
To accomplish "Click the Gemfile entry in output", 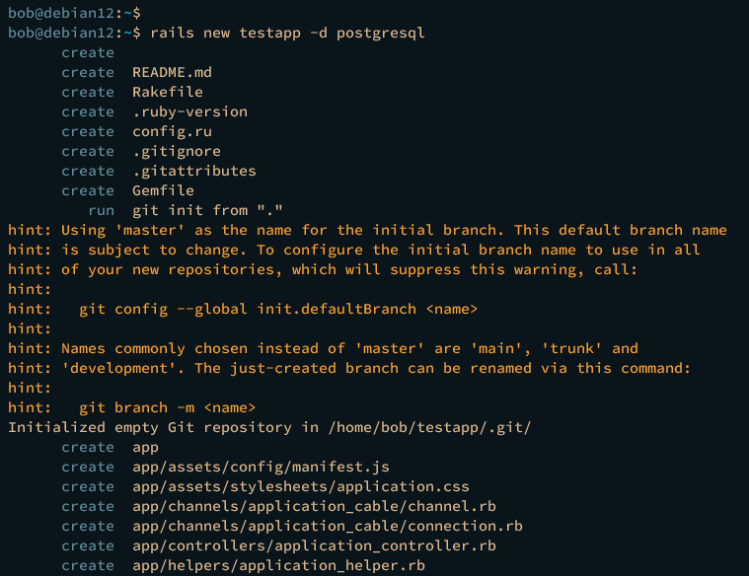I will coord(163,191).
